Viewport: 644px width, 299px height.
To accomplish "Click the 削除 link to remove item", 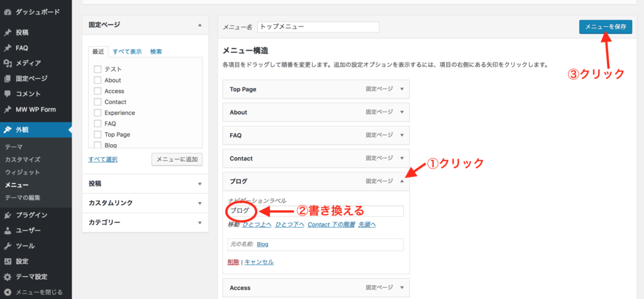I will pyautogui.click(x=233, y=262).
